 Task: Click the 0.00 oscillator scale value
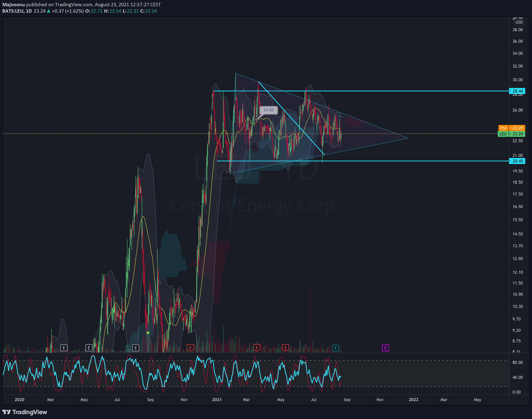[517, 392]
